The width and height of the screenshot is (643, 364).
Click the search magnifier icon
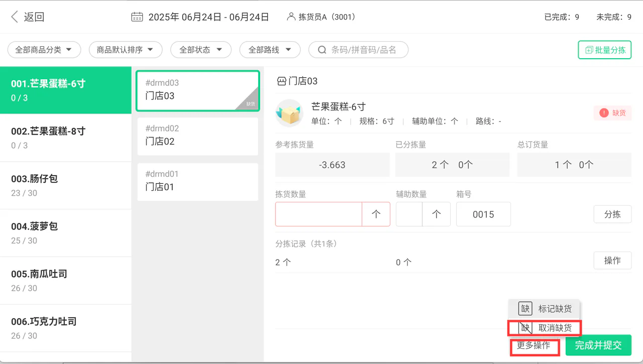[323, 50]
